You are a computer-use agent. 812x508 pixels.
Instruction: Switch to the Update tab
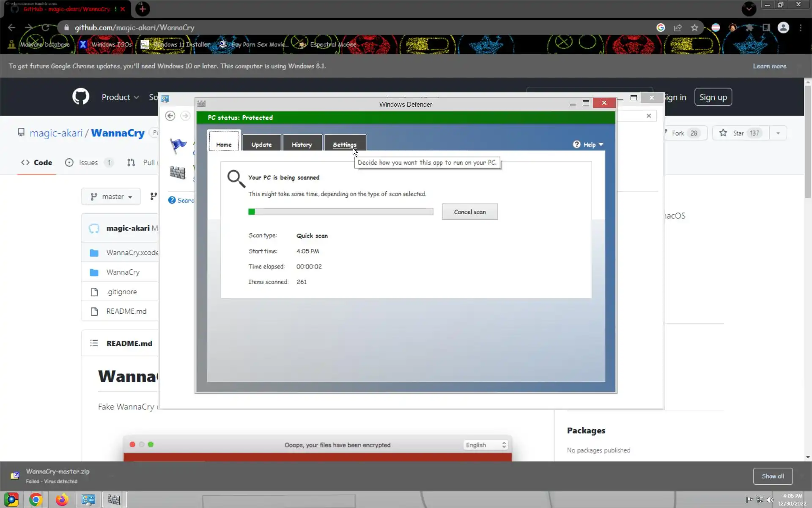(261, 144)
